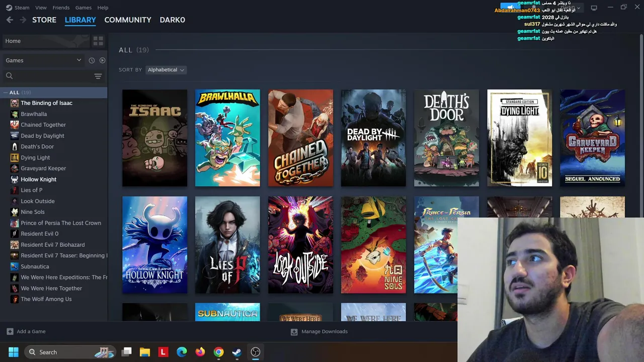Go forward with the right arrow

click(23, 20)
